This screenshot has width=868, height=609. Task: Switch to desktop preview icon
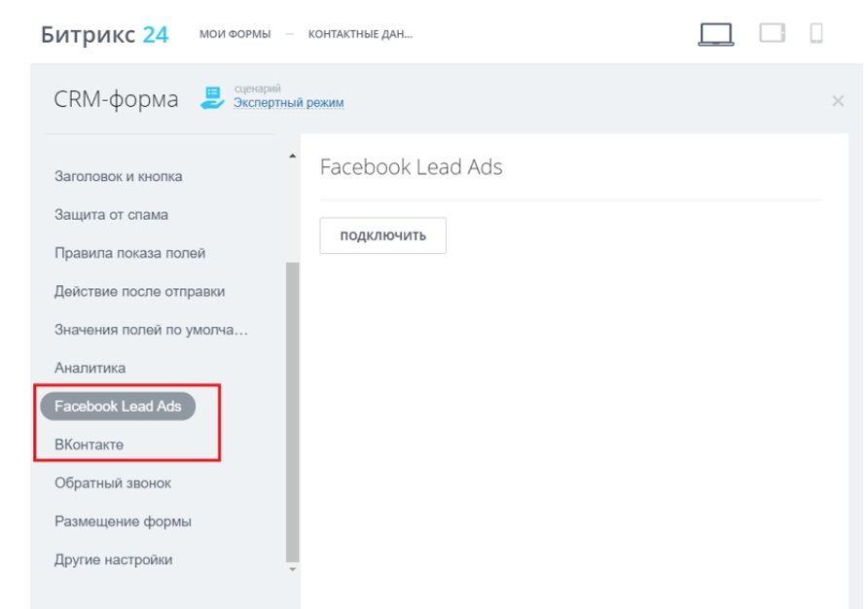coord(716,34)
